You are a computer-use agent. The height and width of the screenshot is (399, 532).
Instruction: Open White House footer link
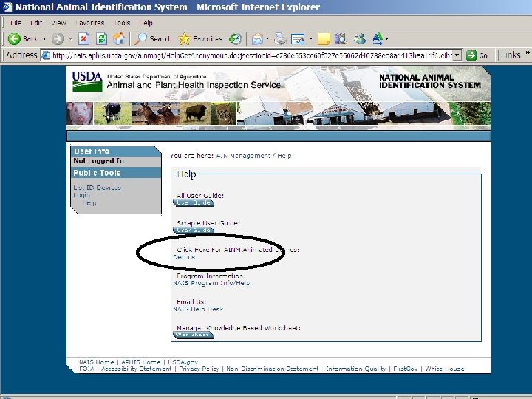click(445, 369)
